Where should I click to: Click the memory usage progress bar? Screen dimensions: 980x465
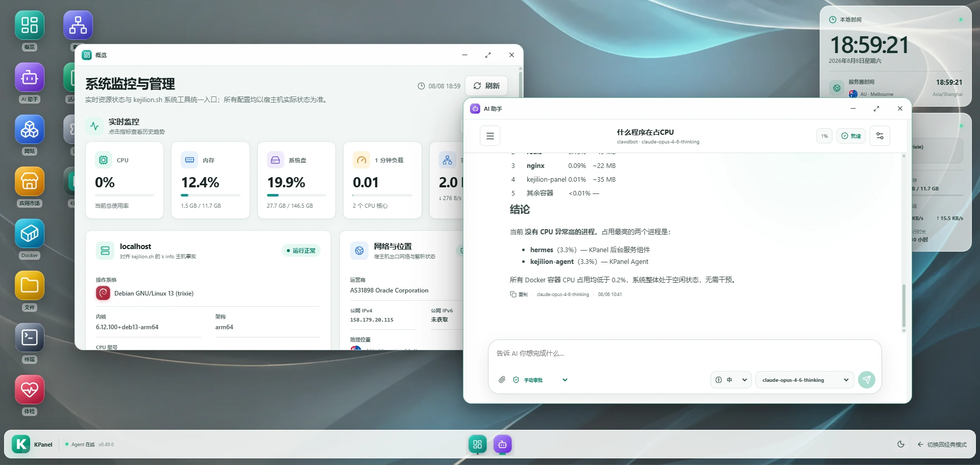point(210,195)
